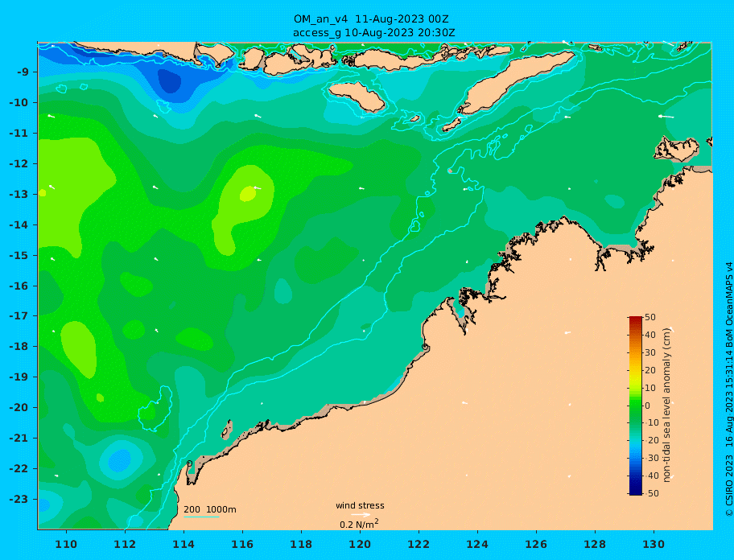This screenshot has width=734, height=560.
Task: Click the longitude axis label "128"
Action: click(595, 544)
